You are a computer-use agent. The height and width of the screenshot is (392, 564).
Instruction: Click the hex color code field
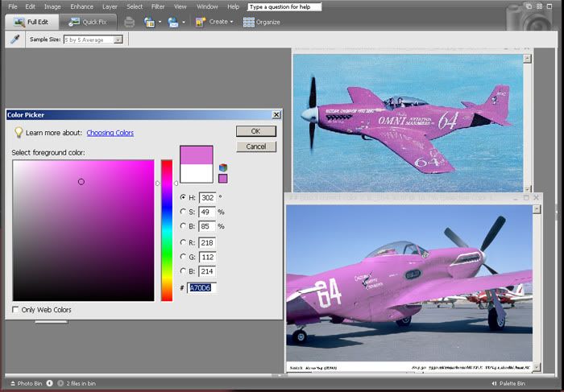[201, 288]
